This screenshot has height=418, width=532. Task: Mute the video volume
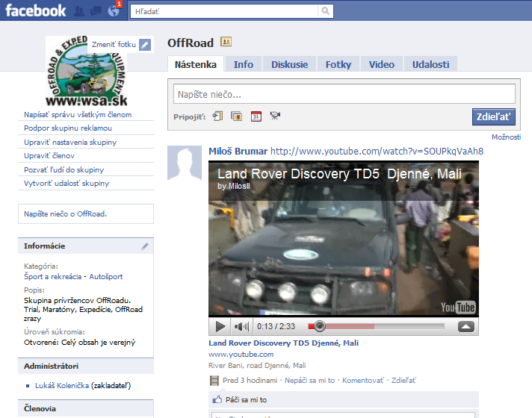[x=241, y=327]
